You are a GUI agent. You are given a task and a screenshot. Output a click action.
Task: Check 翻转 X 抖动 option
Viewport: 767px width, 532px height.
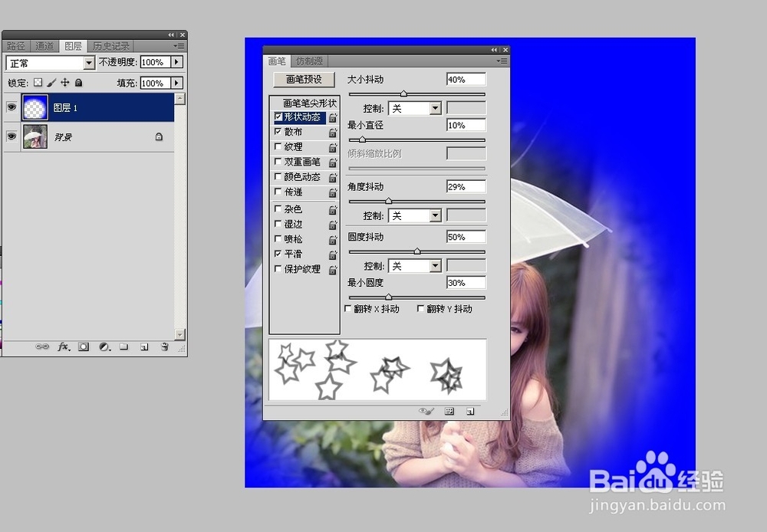coord(347,308)
